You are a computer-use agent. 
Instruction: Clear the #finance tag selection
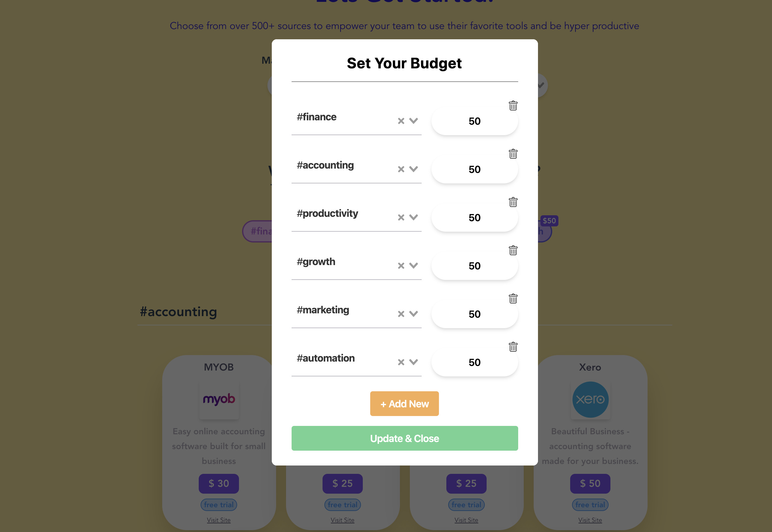(401, 121)
